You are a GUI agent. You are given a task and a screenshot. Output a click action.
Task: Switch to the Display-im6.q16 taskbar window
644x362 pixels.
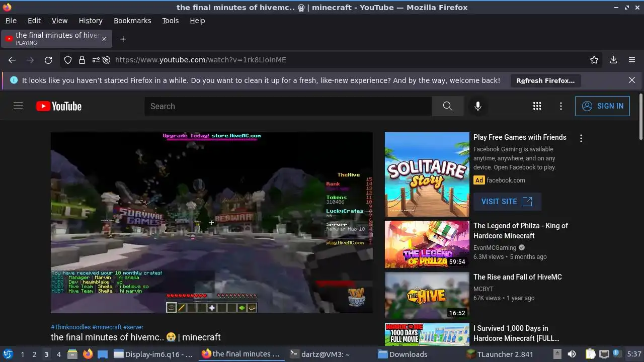click(153, 354)
